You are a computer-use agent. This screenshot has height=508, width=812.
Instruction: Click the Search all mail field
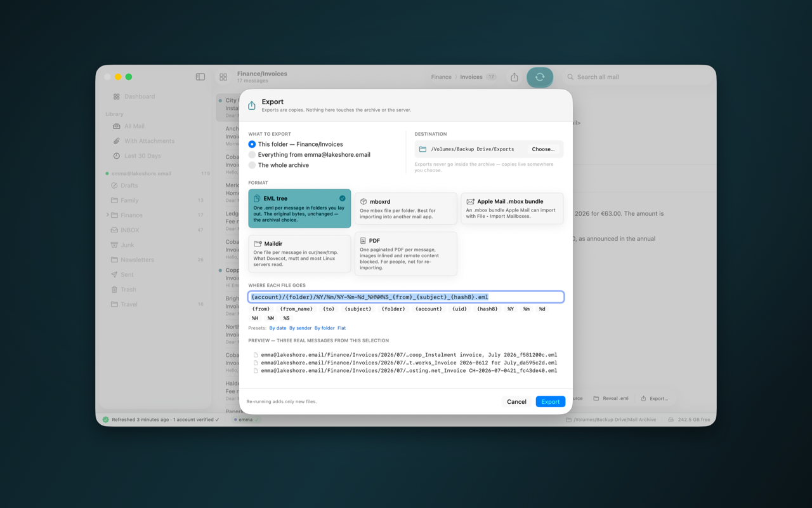[636, 77]
